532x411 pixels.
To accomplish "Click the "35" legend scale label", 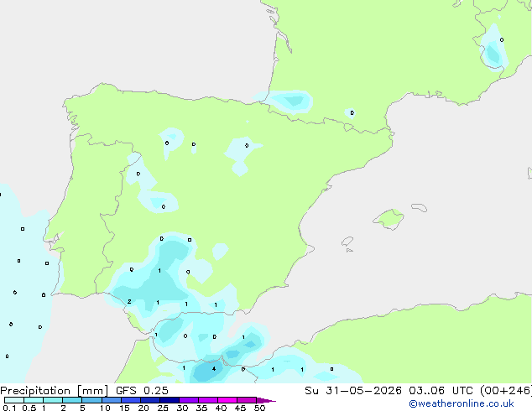I will tap(201, 408).
